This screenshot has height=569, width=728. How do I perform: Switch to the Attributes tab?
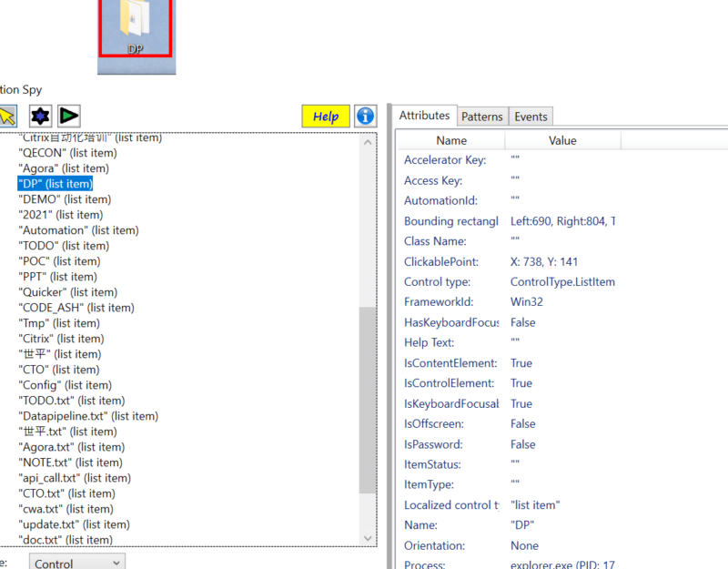[x=424, y=116]
